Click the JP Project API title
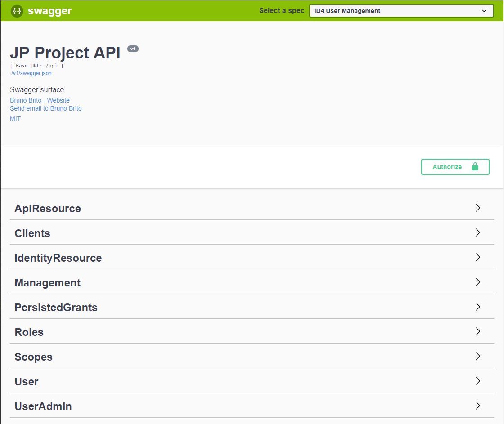The image size is (504, 424). pos(64,53)
